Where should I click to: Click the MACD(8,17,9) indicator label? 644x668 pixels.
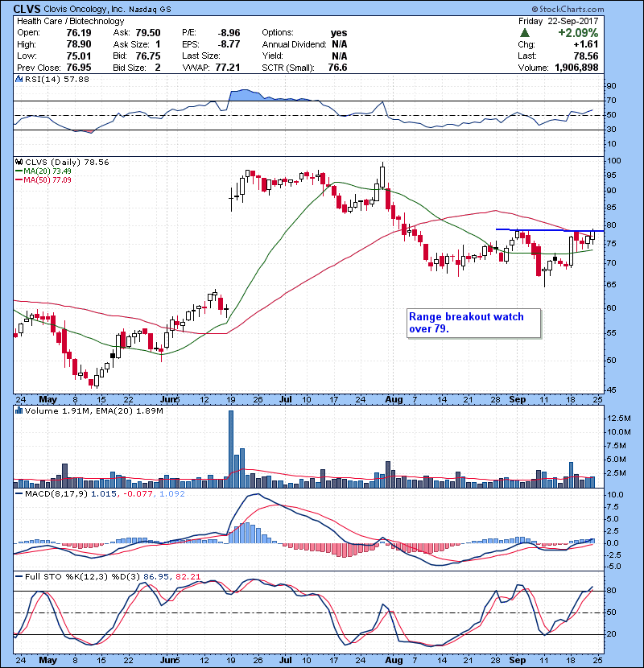pyautogui.click(x=56, y=494)
